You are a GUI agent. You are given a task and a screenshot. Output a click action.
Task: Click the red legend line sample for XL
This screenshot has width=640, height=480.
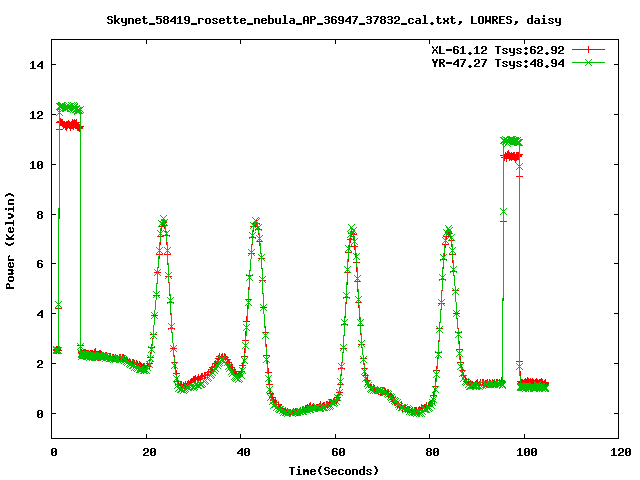(x=588, y=50)
